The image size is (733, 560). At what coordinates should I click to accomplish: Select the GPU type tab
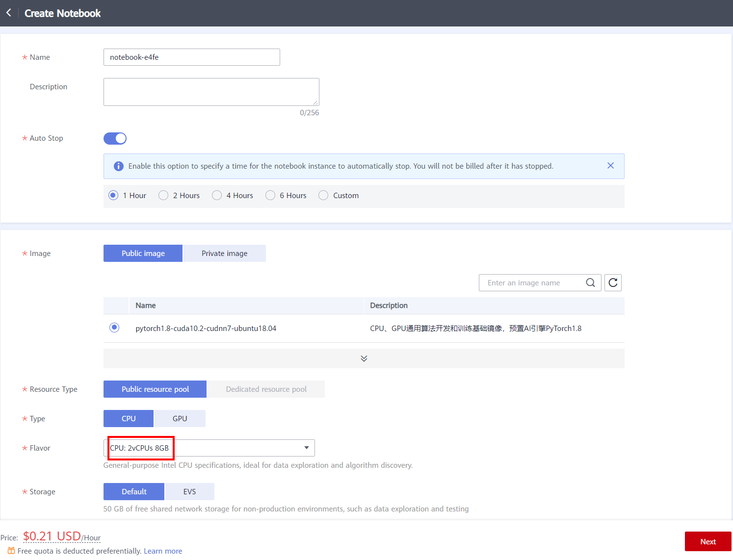[180, 419]
